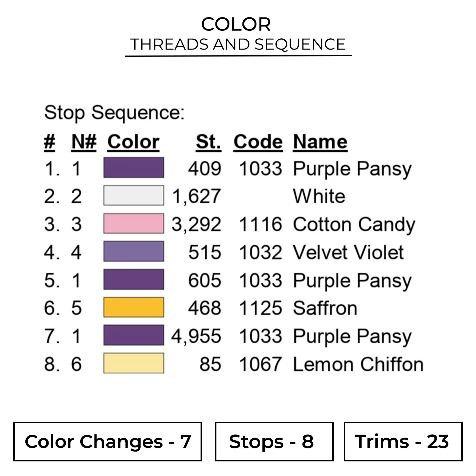The image size is (476, 476).
Task: Click the Color column header
Action: pos(133,142)
